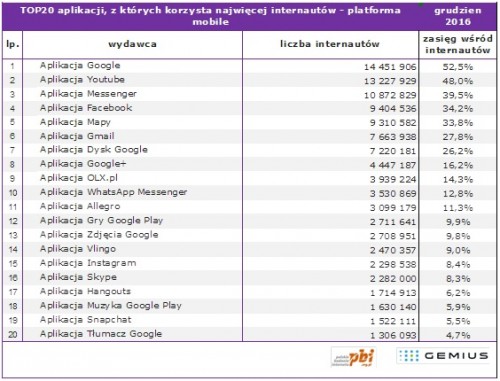Select the Aplikacja Messenger row
This screenshot has width=500, height=381.
click(249, 94)
